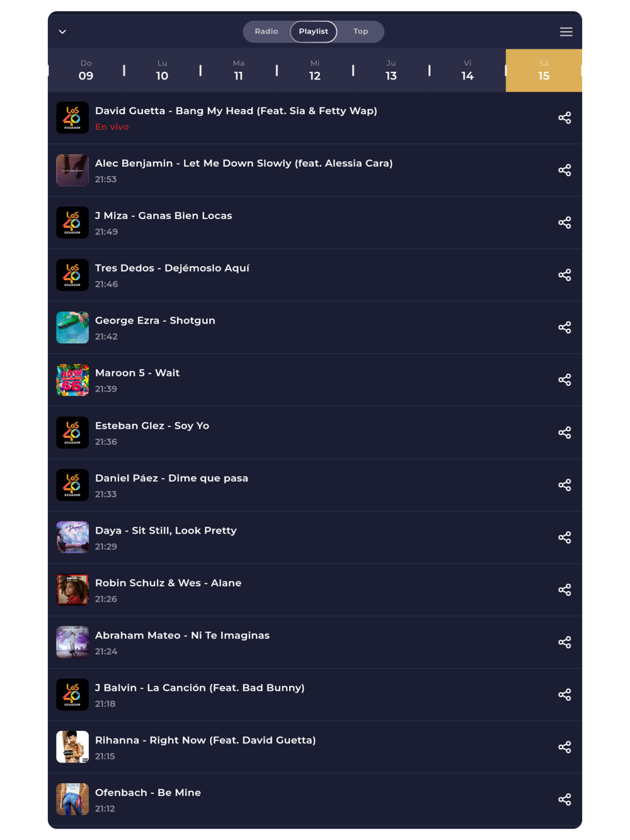Share the David Guetta Bang My Head track
The image size is (630, 840).
[x=564, y=118]
